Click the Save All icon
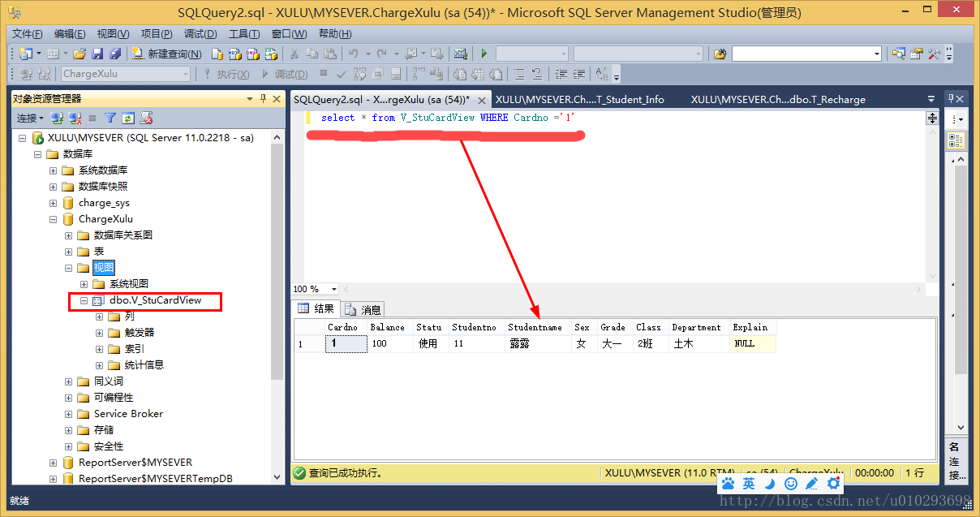Image resolution: width=980 pixels, height=517 pixels. (x=114, y=54)
